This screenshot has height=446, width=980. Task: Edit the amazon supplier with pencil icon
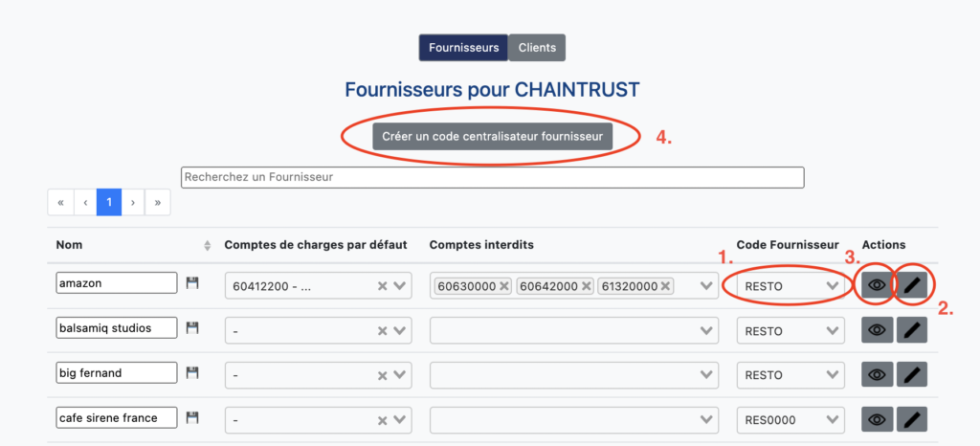coord(912,285)
